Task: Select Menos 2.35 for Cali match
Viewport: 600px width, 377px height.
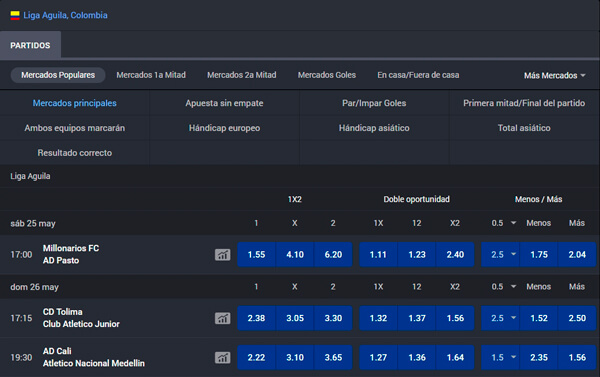Action: click(x=539, y=357)
